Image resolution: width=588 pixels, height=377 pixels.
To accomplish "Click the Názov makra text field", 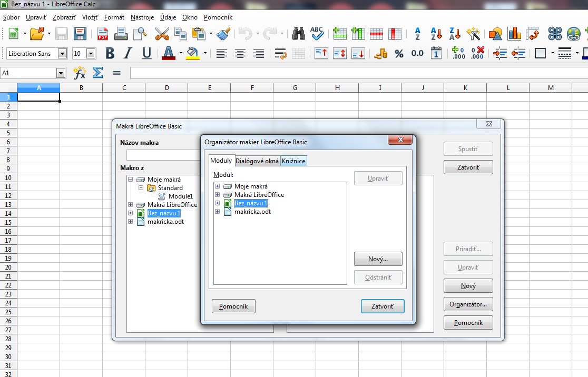I will click(x=163, y=155).
